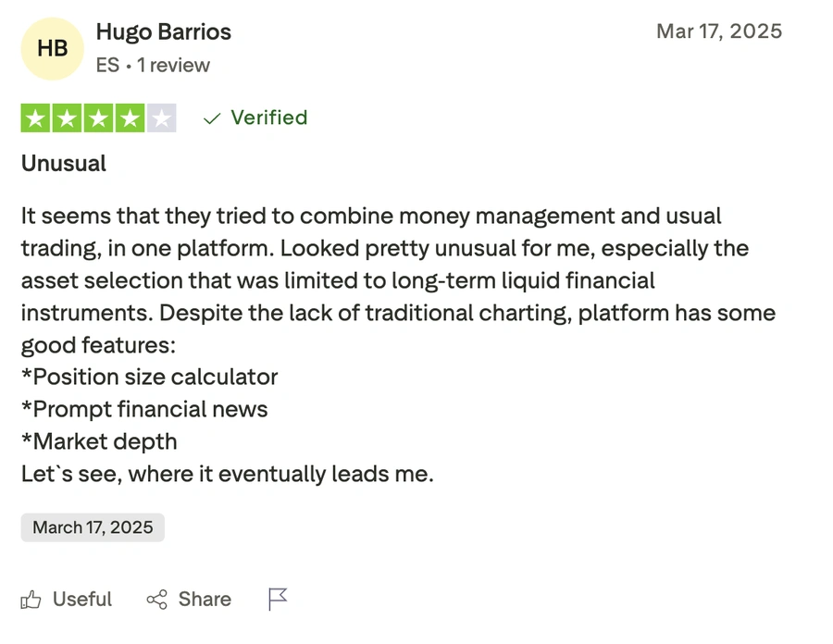
Task: Open Hugo Barrios's reviewer profile
Action: [x=163, y=31]
